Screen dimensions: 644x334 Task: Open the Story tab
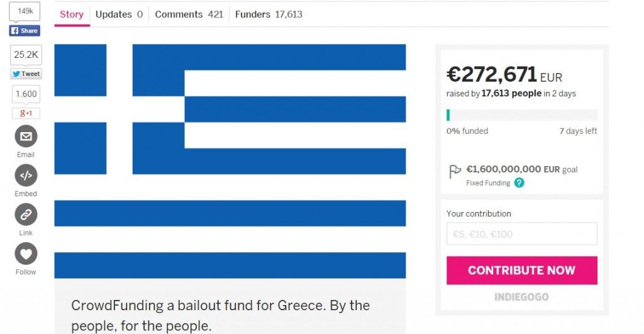(72, 14)
